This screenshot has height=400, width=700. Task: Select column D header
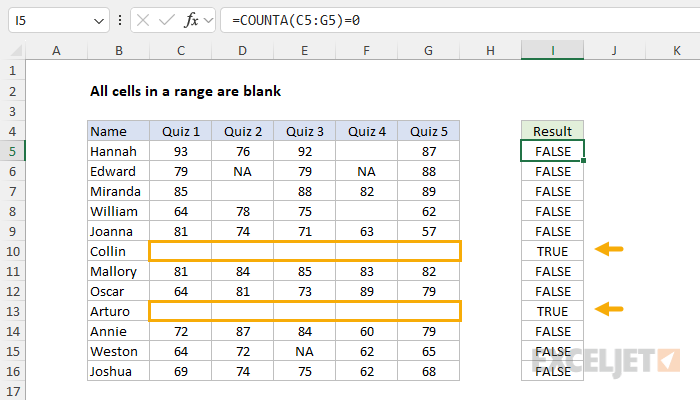click(x=242, y=50)
